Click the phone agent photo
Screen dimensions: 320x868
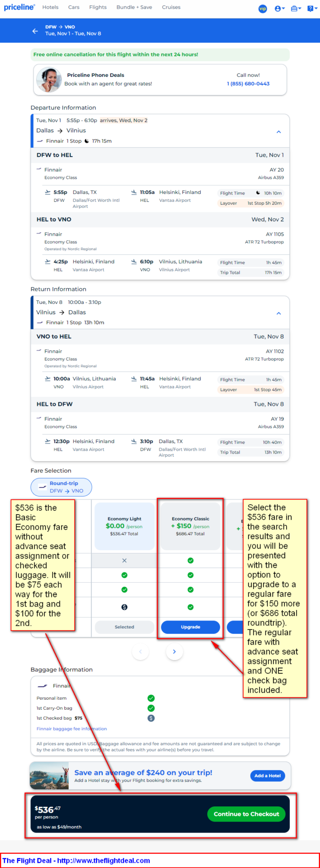[x=50, y=80]
